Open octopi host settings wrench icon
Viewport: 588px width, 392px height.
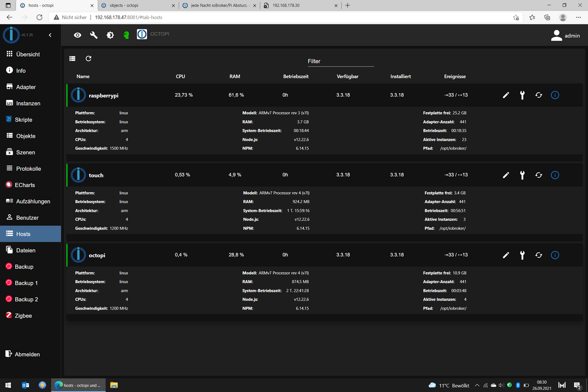point(522,255)
